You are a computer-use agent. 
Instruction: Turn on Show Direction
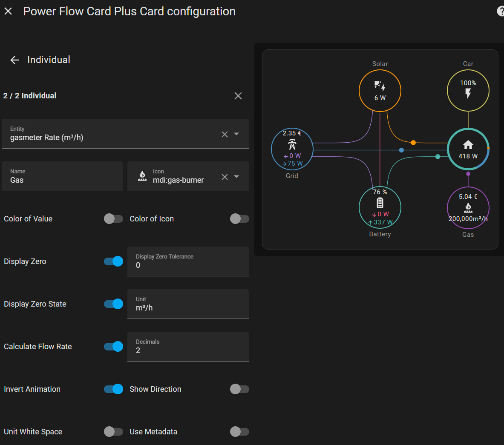pos(239,389)
